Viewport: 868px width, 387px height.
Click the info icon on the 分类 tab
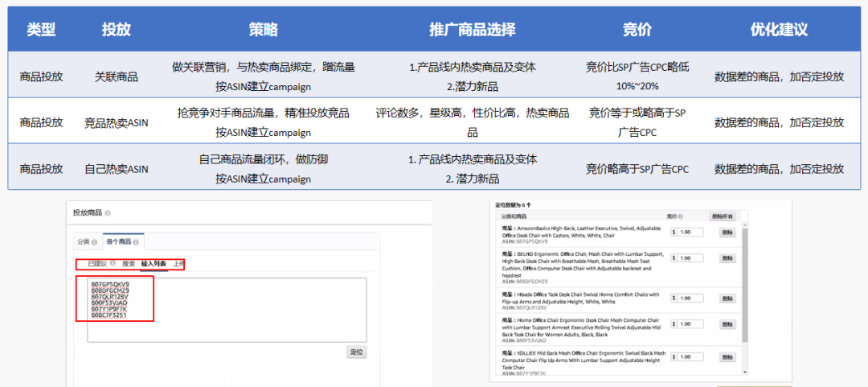(95, 242)
